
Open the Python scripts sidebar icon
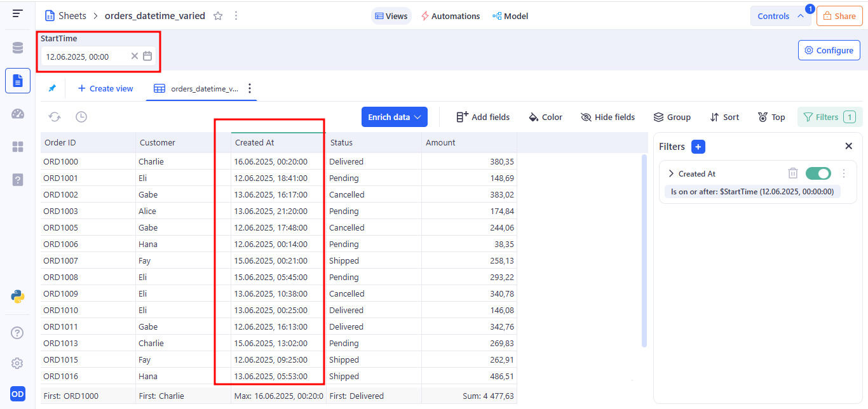tap(18, 296)
